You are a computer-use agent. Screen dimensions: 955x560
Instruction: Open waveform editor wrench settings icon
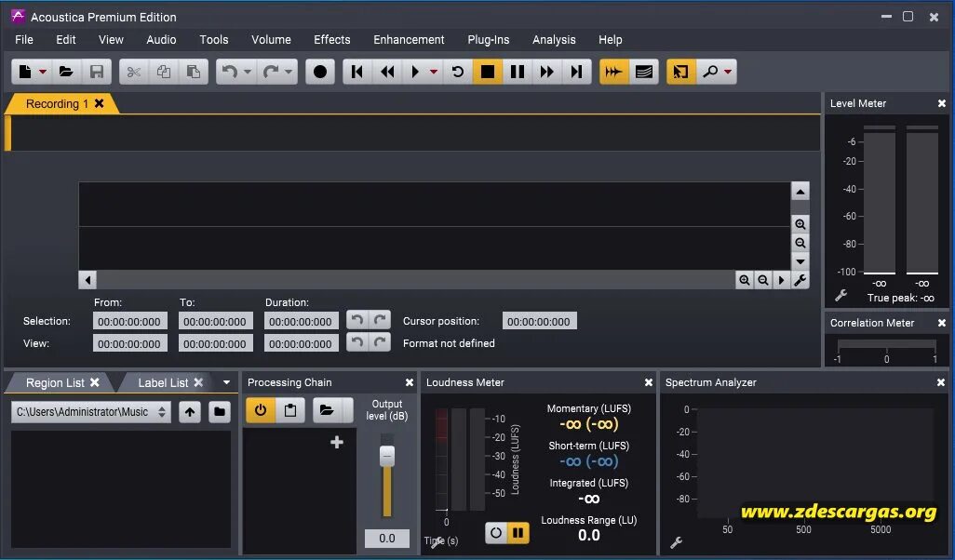(800, 280)
